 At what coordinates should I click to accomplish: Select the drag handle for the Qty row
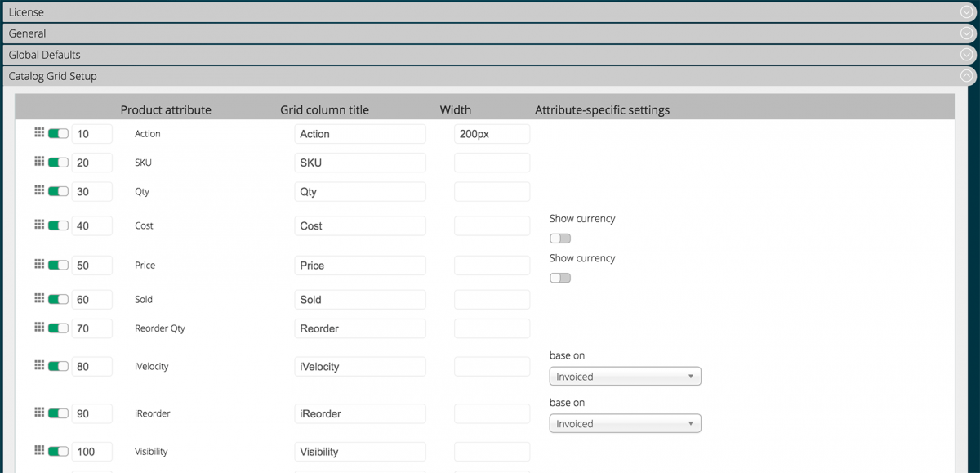[39, 190]
